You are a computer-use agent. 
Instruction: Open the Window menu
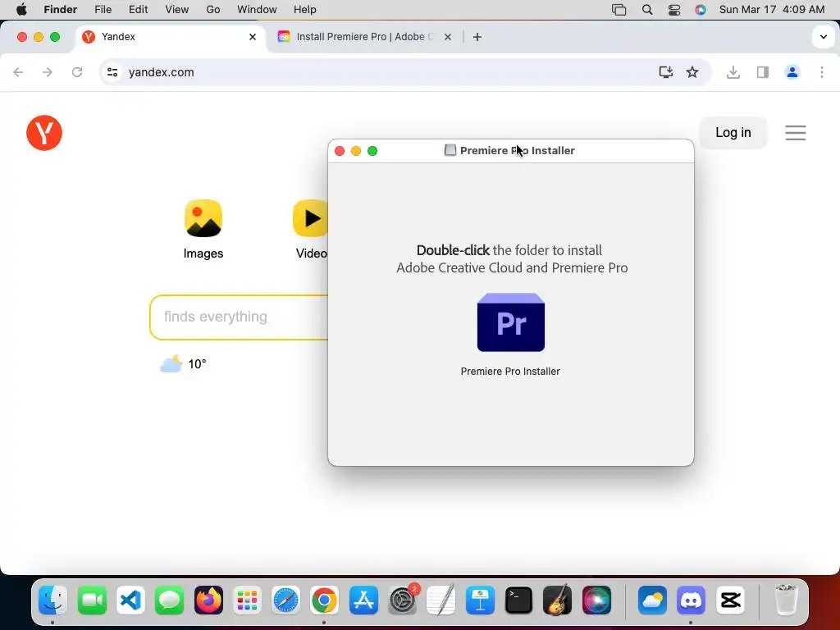[x=257, y=10]
